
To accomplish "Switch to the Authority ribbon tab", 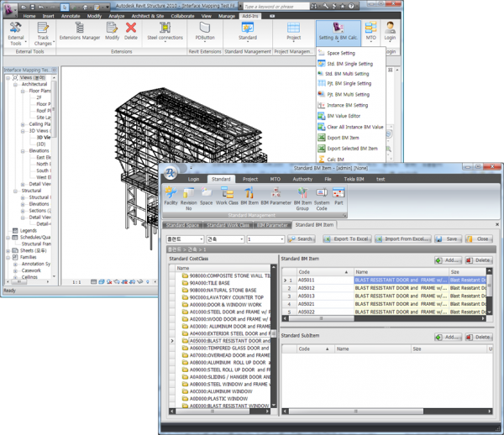I will tap(302, 179).
